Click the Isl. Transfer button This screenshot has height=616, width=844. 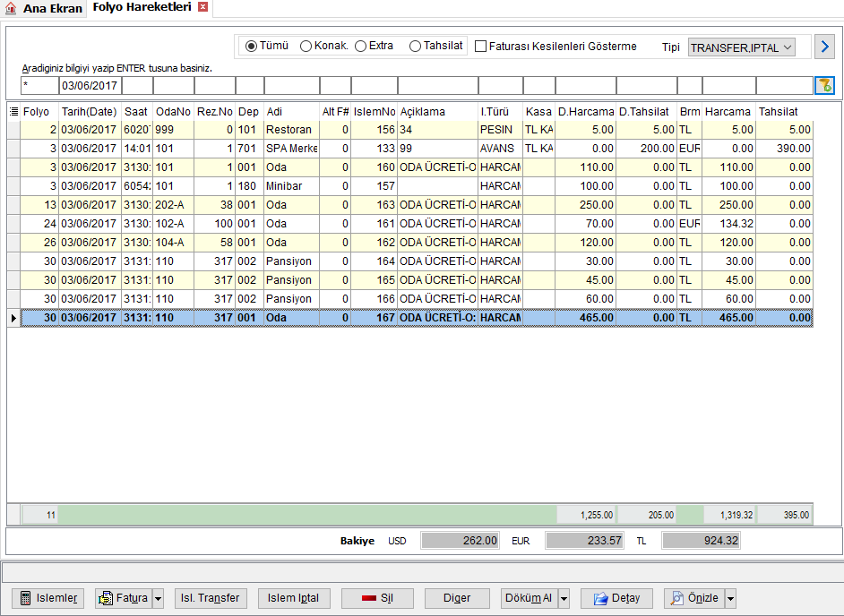point(211,598)
